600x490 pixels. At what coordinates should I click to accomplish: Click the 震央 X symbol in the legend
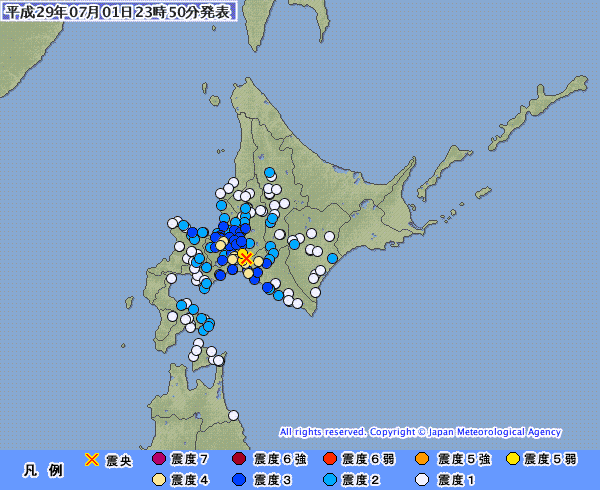point(92,459)
